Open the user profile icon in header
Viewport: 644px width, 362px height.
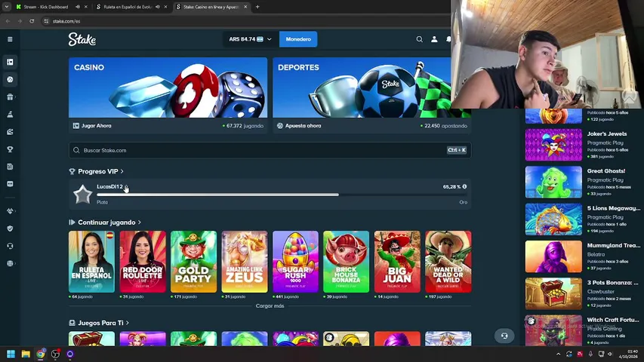[434, 39]
